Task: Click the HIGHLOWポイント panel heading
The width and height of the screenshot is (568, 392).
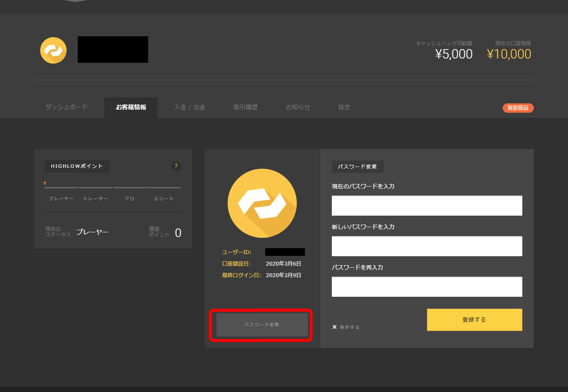Action: [x=77, y=166]
